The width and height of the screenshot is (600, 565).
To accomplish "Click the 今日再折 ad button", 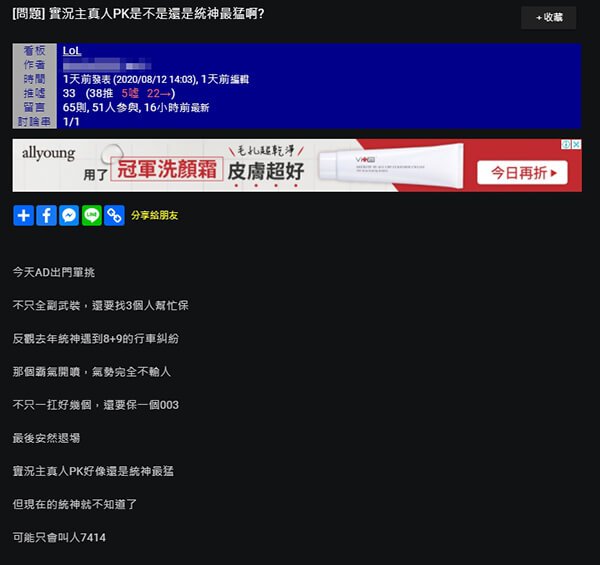I will [x=518, y=172].
